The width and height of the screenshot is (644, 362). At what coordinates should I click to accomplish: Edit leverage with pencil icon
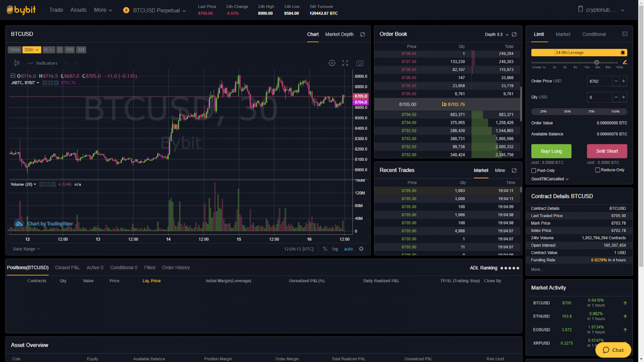[625, 62]
